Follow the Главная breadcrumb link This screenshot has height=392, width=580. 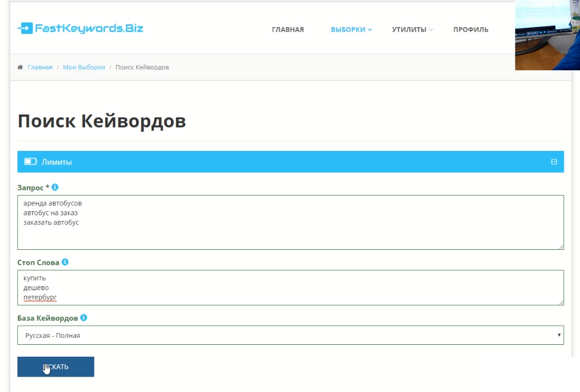click(40, 67)
